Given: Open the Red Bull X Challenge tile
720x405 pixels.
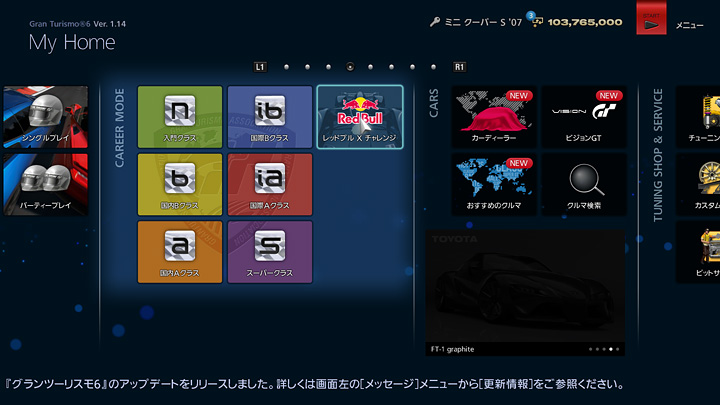Looking at the screenshot, I should [360, 116].
